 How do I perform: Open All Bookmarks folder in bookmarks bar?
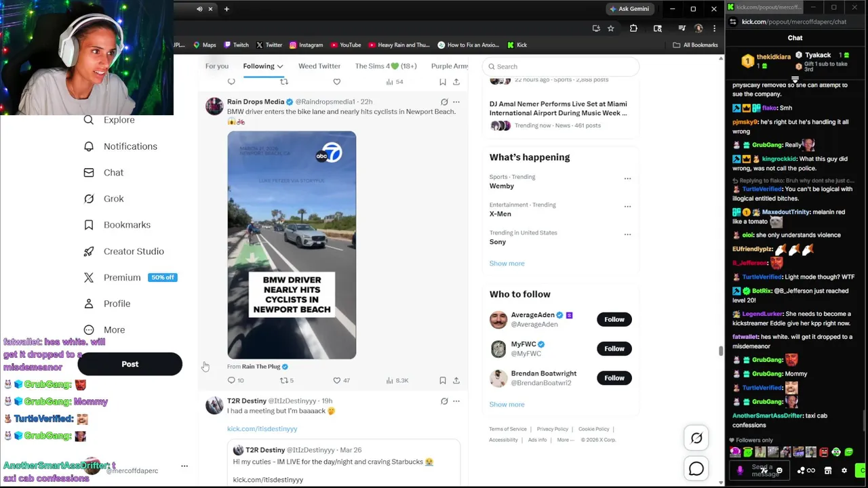pyautogui.click(x=695, y=45)
